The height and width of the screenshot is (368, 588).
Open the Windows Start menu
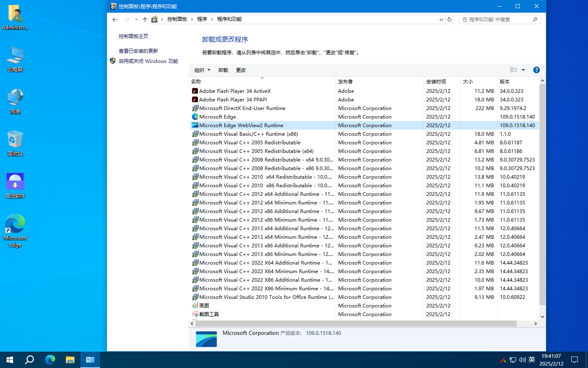tap(10, 360)
